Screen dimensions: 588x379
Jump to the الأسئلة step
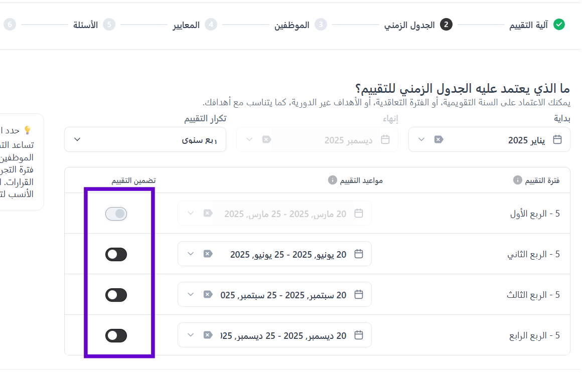coord(93,25)
